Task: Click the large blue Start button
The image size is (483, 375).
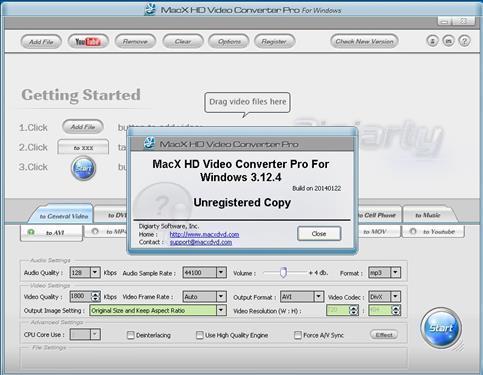Action: tap(441, 328)
